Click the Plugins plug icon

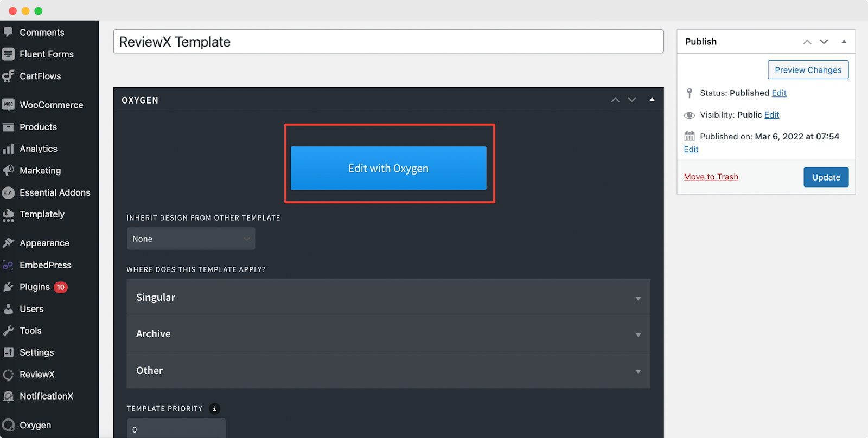click(x=8, y=287)
